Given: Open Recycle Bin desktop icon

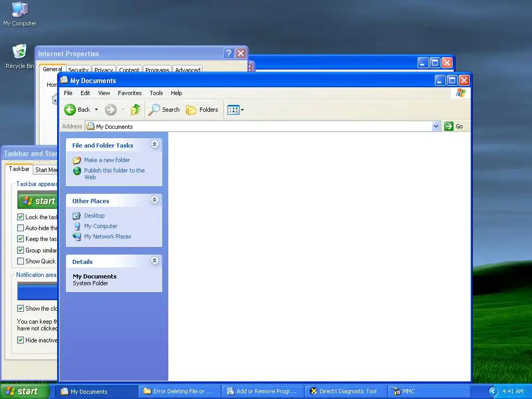Looking at the screenshot, I should 20,57.
